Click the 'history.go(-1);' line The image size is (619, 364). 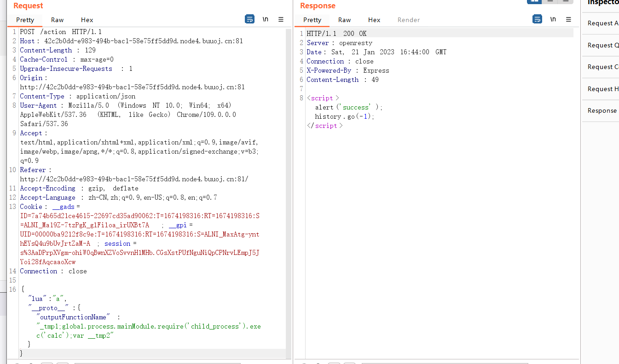click(x=345, y=116)
